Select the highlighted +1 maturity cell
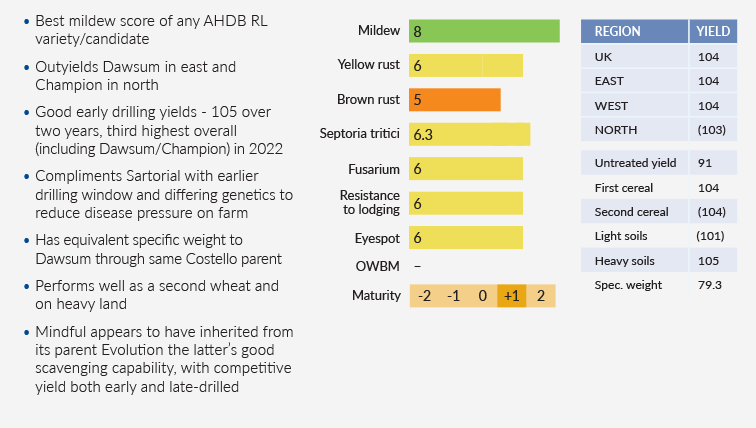The height and width of the screenshot is (428, 756). [x=511, y=296]
